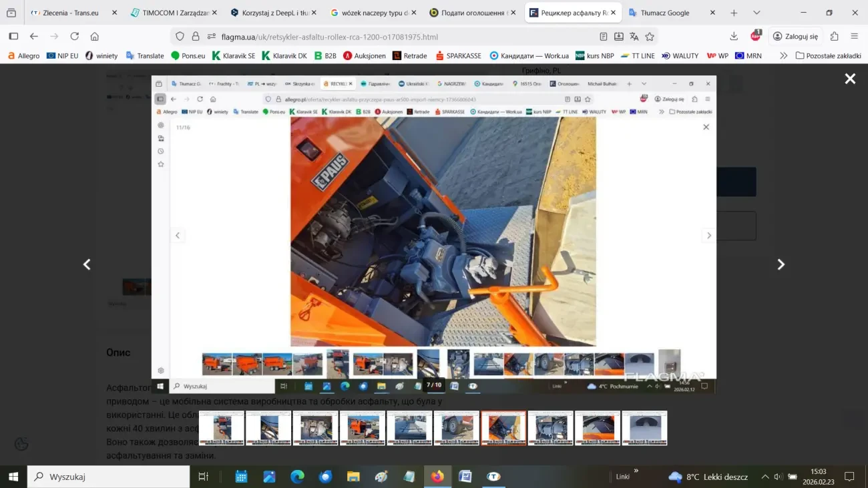Open the Firefox downloads panel
Image resolution: width=868 pixels, height=488 pixels.
tap(734, 37)
